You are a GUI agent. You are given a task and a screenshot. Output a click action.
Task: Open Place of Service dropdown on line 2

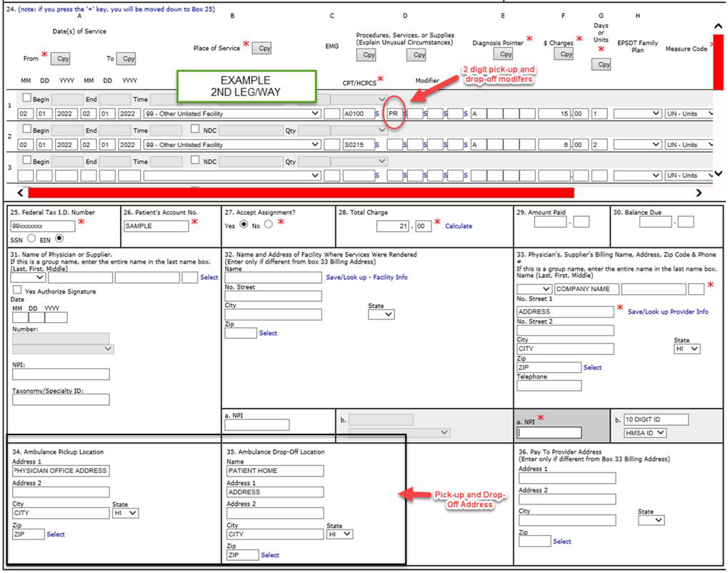232,144
